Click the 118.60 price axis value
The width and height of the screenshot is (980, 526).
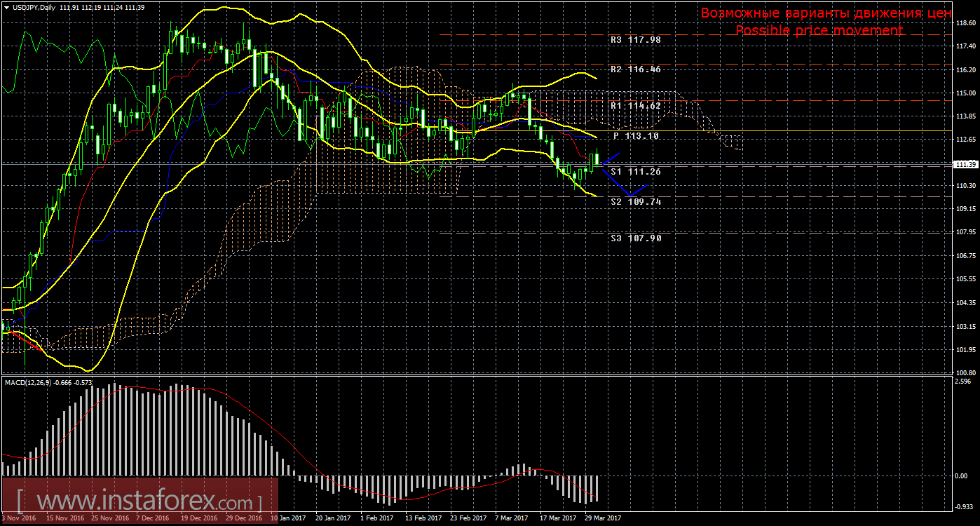966,23
